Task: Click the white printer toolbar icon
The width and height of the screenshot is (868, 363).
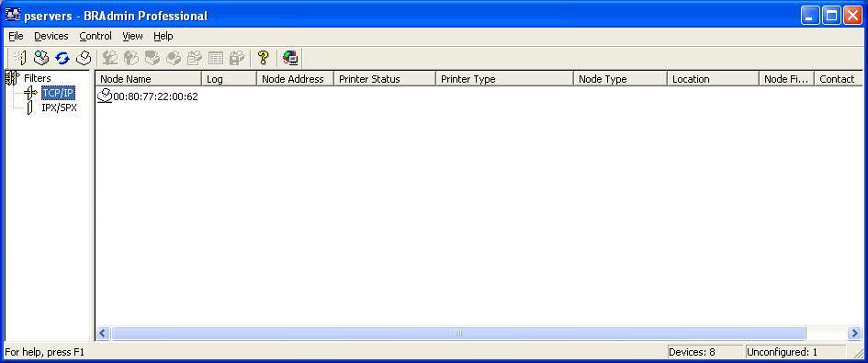Action: coord(83,58)
